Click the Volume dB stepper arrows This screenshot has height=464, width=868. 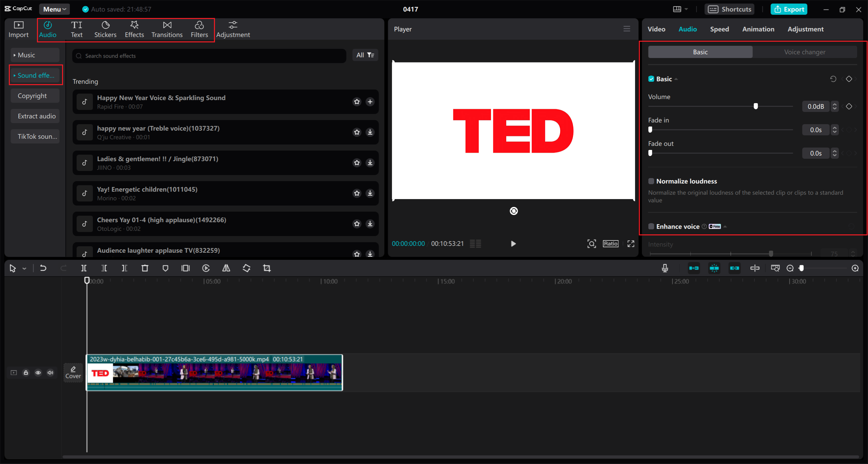[834, 107]
